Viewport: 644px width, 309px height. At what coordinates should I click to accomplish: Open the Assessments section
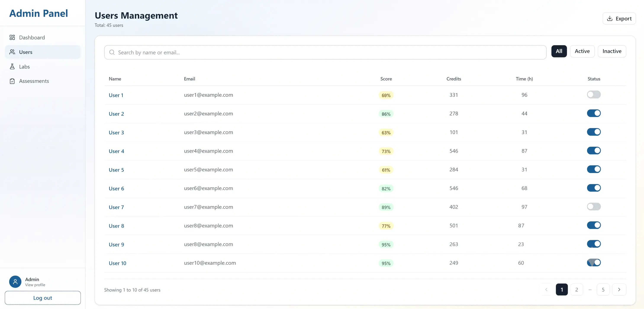[x=43, y=81]
